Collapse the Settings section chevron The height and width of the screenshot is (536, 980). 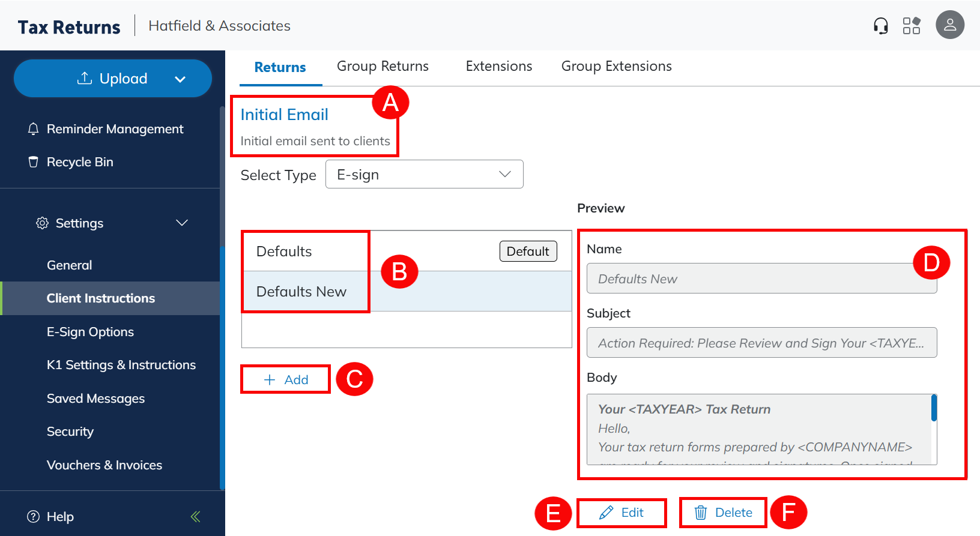click(x=181, y=223)
